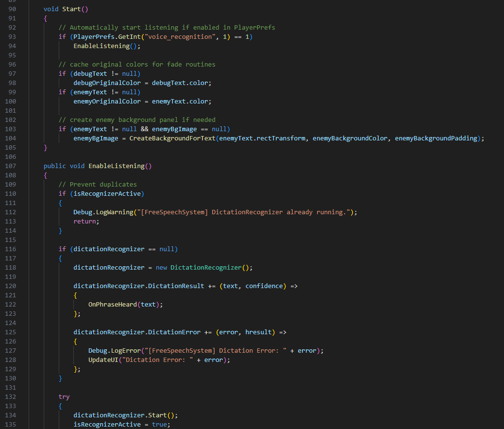Click line number 107 in the gutter

tap(10, 166)
